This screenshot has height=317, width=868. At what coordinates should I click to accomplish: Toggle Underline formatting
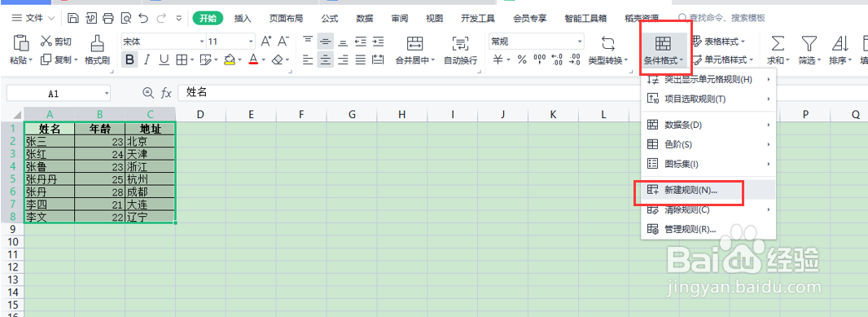[164, 59]
